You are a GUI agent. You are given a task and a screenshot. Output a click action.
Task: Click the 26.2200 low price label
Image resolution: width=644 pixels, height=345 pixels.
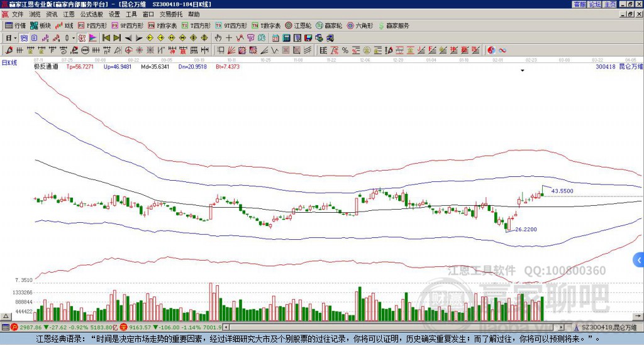pos(526,229)
